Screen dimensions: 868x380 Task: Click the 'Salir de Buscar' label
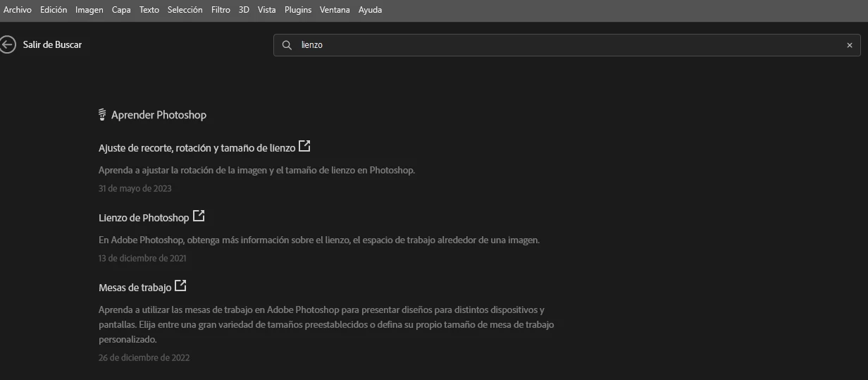pyautogui.click(x=52, y=44)
